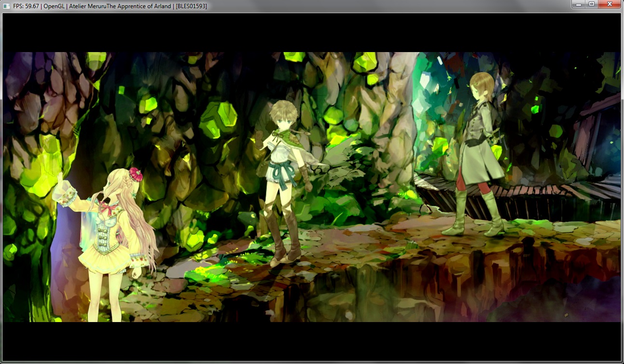
Task: Select the figure in the gray coat
Action: 477,145
